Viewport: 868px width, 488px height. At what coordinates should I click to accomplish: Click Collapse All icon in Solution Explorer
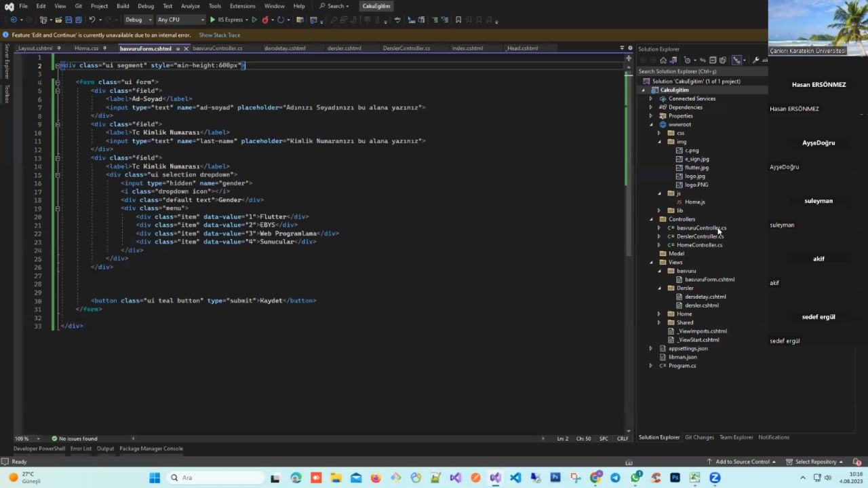[713, 60]
